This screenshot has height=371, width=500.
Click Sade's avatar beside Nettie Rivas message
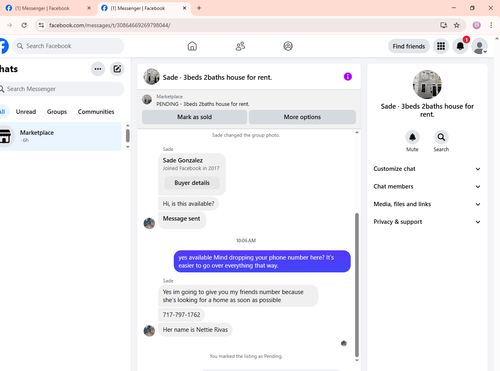[x=149, y=331]
